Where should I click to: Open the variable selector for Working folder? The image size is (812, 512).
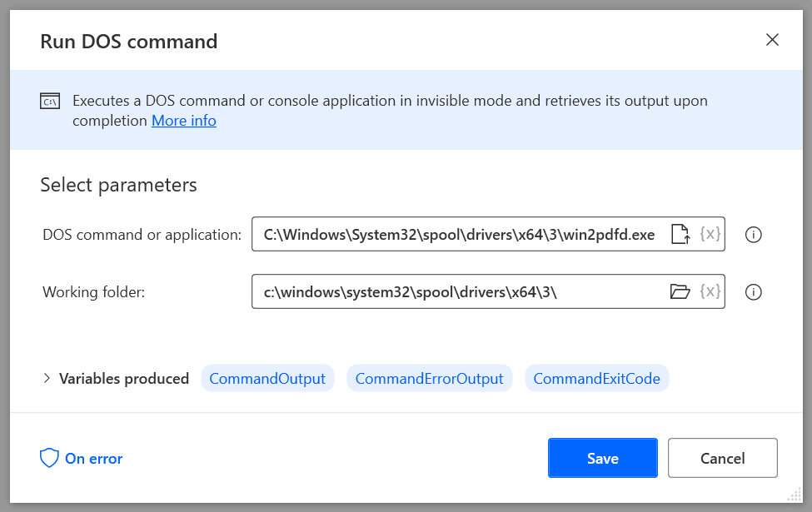709,291
